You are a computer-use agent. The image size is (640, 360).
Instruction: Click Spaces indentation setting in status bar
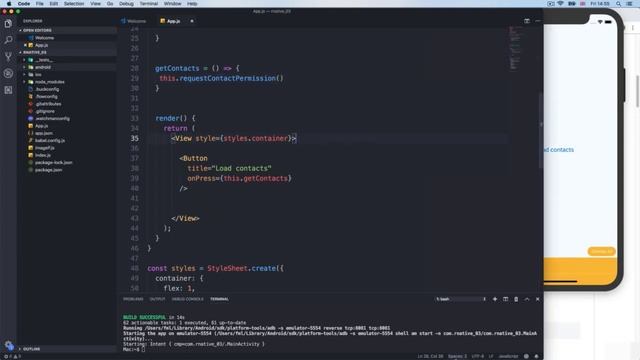click(x=457, y=356)
